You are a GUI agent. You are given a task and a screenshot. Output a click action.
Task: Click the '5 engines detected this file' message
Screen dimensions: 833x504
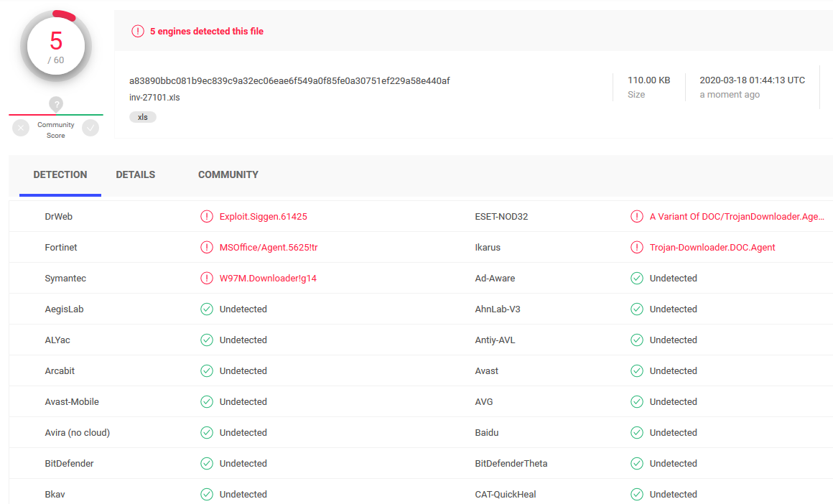pyautogui.click(x=207, y=32)
